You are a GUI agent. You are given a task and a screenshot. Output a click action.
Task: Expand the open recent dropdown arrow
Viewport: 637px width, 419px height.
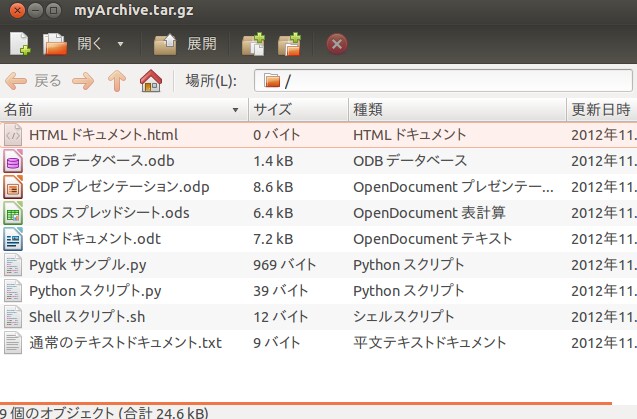(120, 44)
